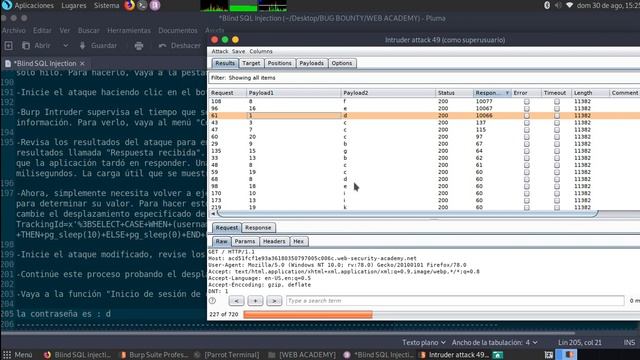Switch to Payloads tab

pyautogui.click(x=311, y=63)
